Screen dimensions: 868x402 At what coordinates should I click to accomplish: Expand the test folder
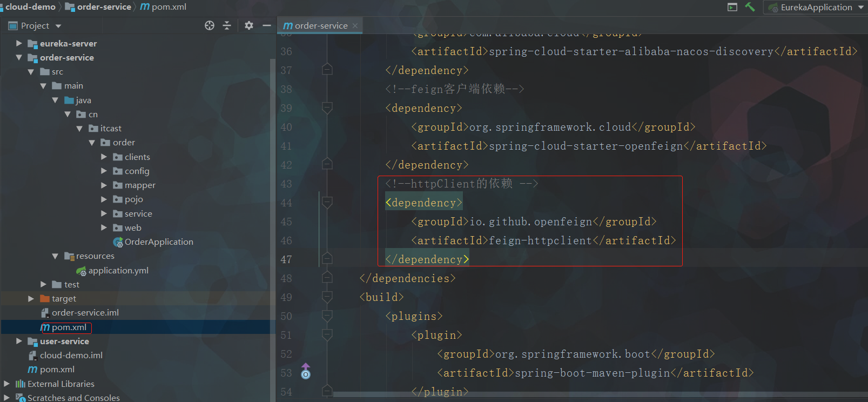click(x=43, y=284)
